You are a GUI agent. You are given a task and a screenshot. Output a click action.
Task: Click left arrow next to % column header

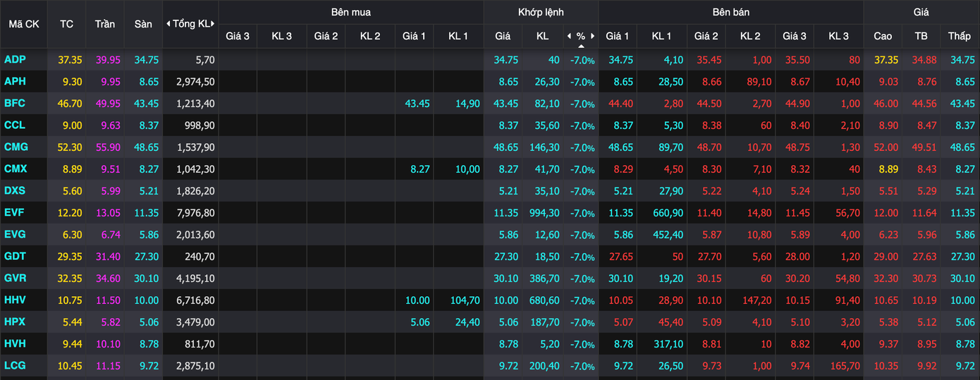point(569,36)
